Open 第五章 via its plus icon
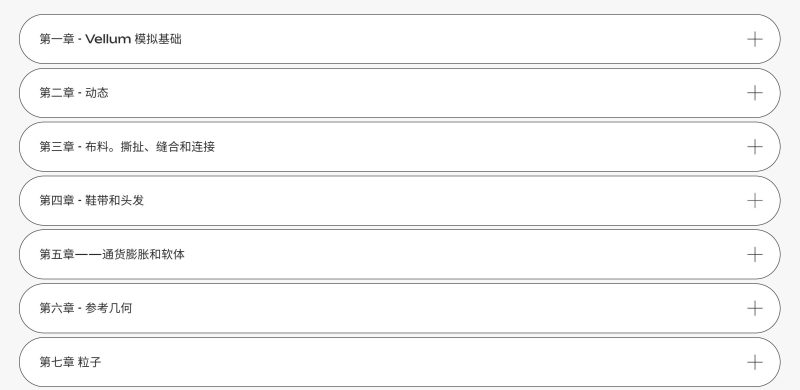 755,255
